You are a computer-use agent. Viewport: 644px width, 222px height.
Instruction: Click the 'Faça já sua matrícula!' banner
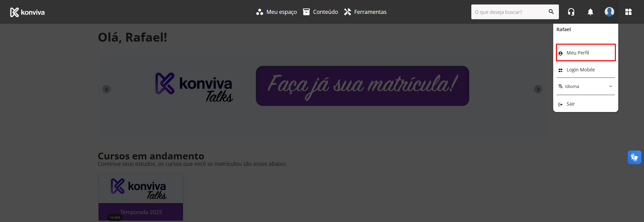362,86
